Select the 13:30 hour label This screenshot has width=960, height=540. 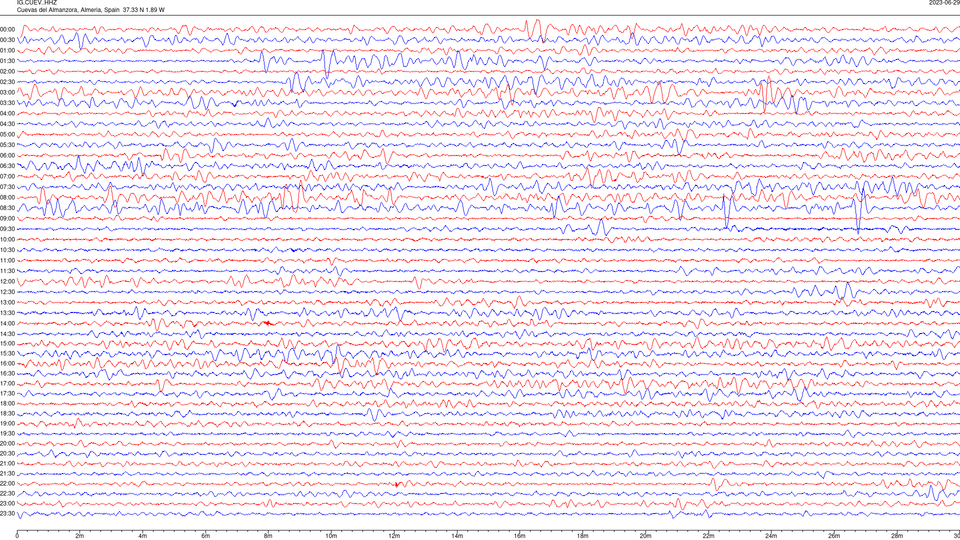coord(7,313)
